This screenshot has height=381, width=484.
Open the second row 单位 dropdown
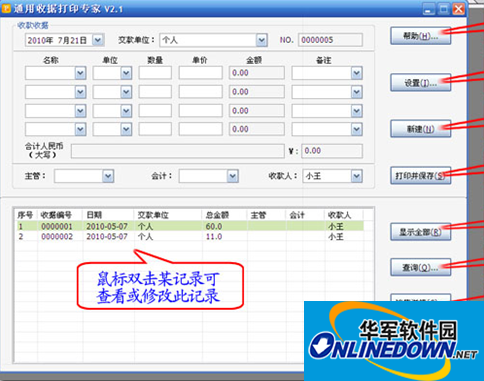pos(126,92)
